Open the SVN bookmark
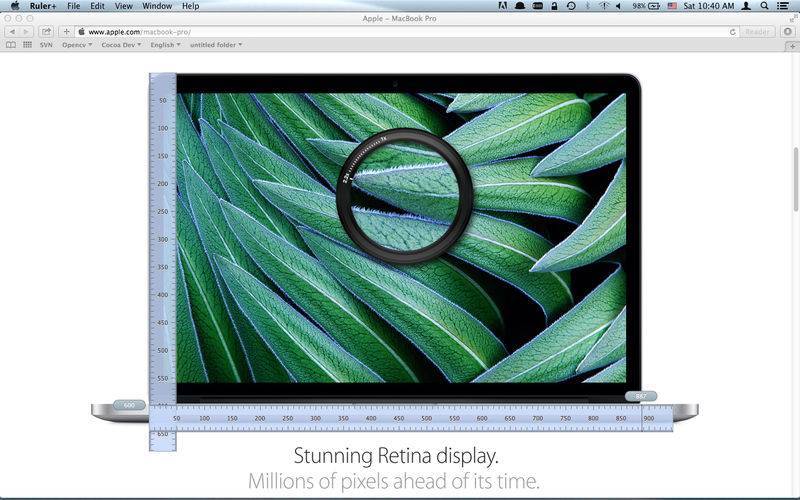Image resolution: width=800 pixels, height=500 pixels. 46,45
